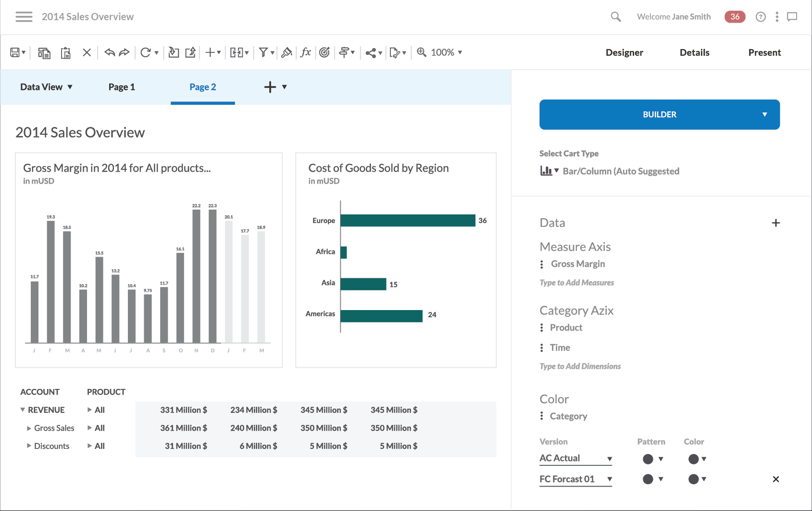812x511 pixels.
Task: Click the save icon in toolbar
Action: coord(15,52)
